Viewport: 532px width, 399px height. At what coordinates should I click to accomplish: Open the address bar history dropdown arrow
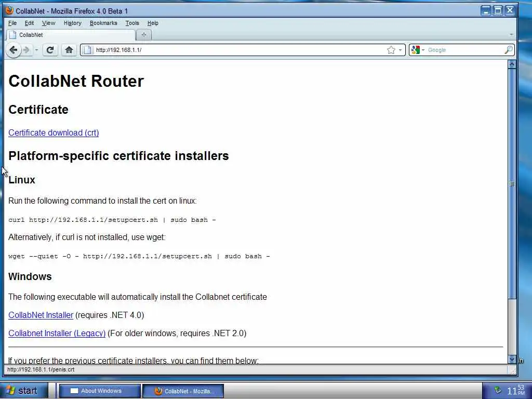[x=401, y=50]
